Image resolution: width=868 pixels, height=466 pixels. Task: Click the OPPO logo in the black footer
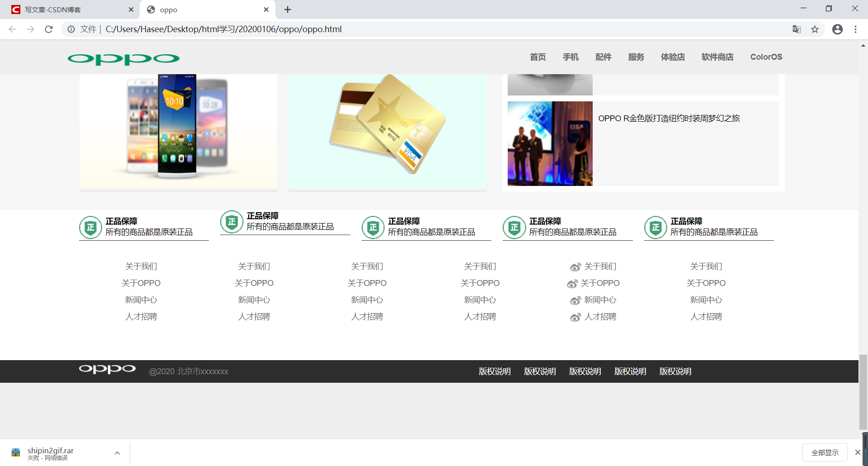(x=107, y=370)
